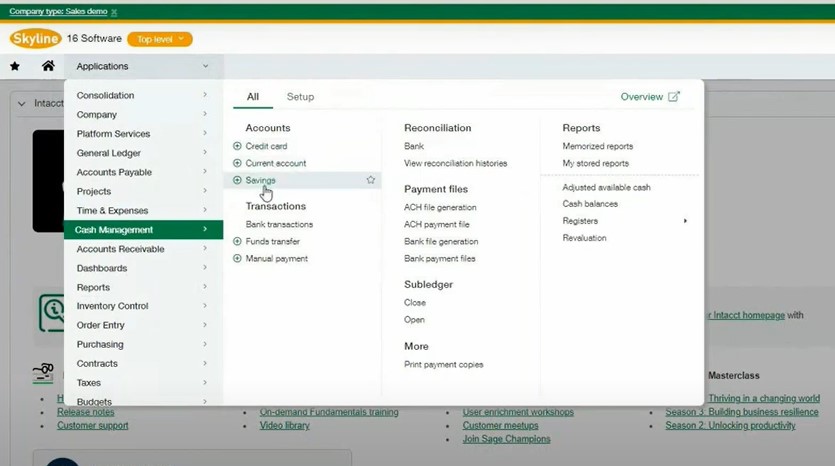
Task: Switch to the All tab
Action: pos(252,96)
